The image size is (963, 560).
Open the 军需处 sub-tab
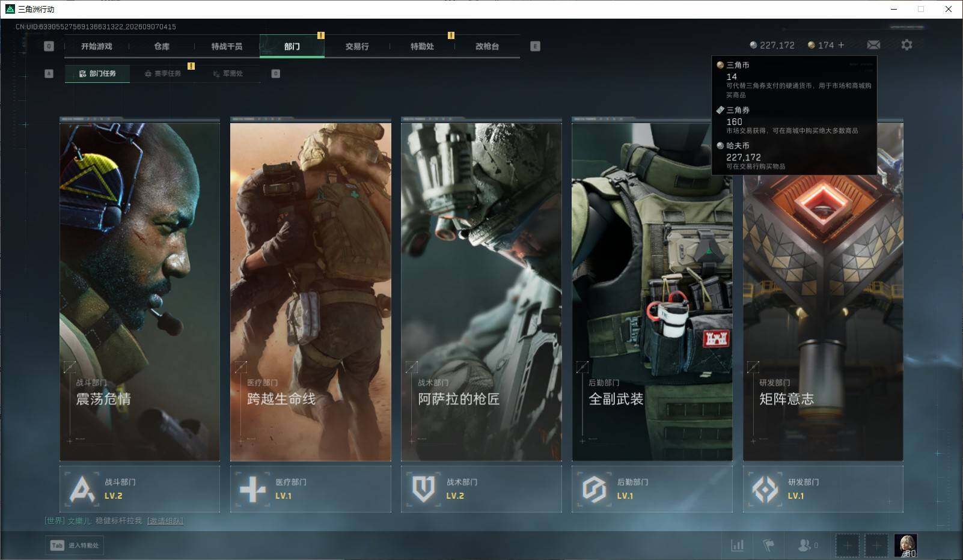point(228,73)
